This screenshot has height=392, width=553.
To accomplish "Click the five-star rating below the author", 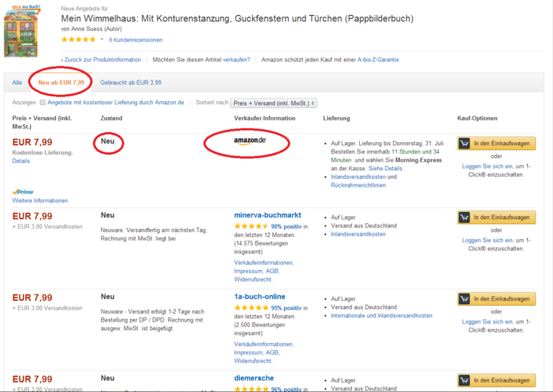I will coord(78,39).
